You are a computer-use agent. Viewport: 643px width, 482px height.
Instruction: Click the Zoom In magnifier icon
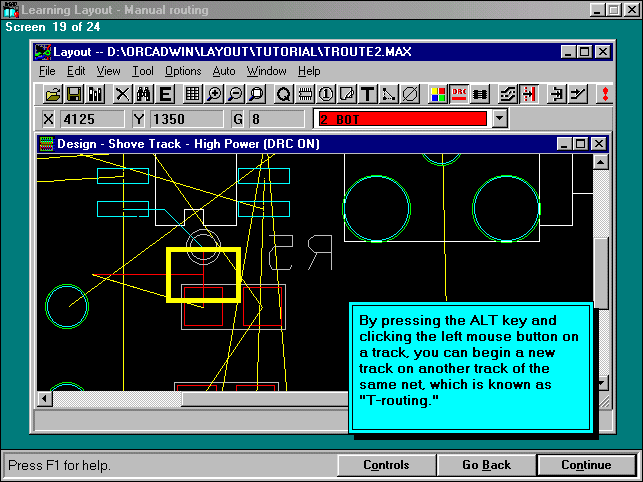click(214, 94)
